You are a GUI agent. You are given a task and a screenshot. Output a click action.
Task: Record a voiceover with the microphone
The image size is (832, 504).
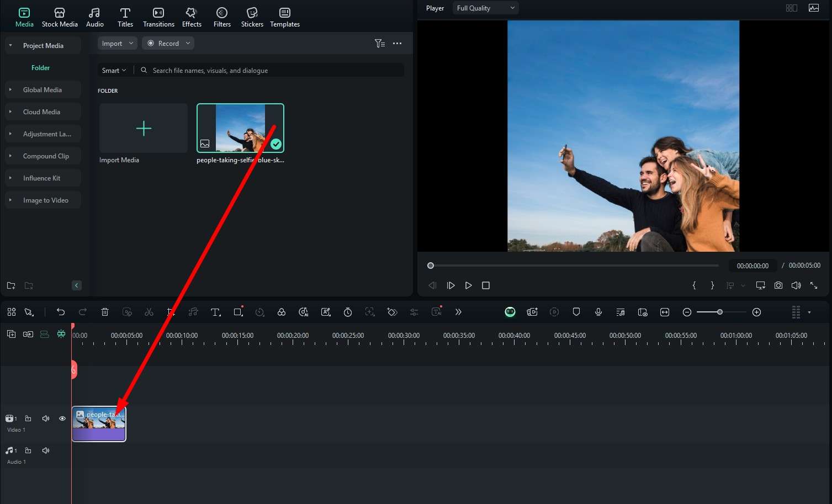coord(598,312)
